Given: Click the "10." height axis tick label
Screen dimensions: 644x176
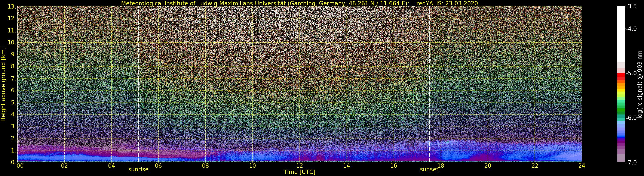Looking at the screenshot, I should pos(12,43).
